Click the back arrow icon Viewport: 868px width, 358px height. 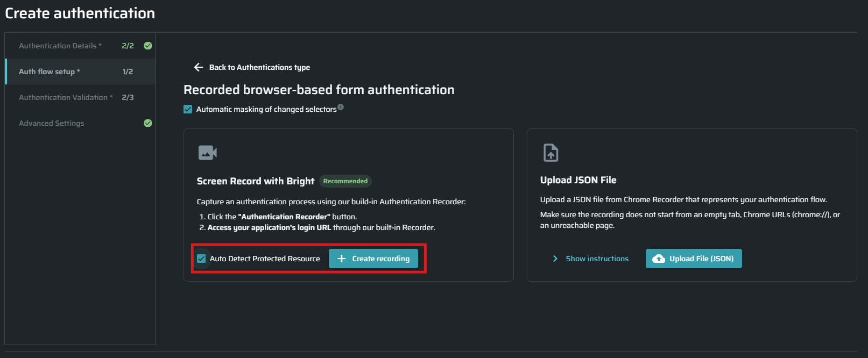[x=199, y=67]
